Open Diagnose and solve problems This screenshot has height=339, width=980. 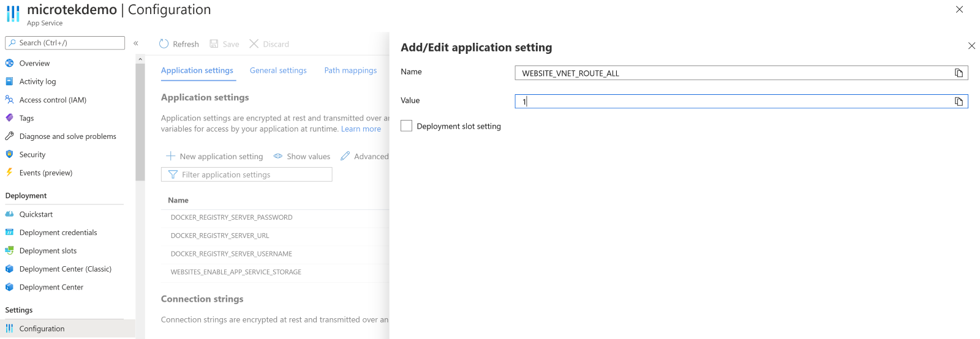point(67,136)
